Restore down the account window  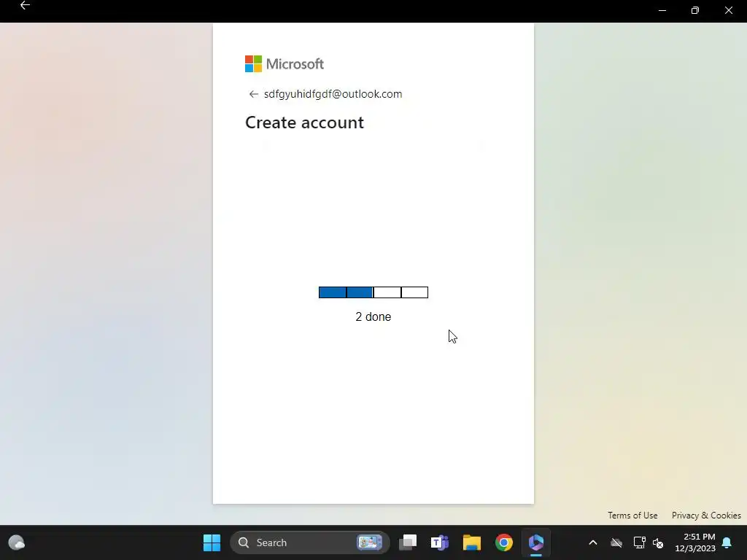point(695,10)
